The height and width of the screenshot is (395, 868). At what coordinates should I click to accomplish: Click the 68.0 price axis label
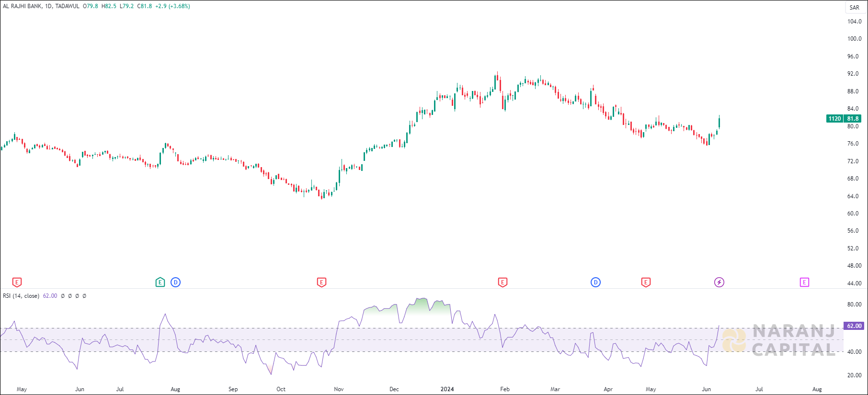coord(853,179)
